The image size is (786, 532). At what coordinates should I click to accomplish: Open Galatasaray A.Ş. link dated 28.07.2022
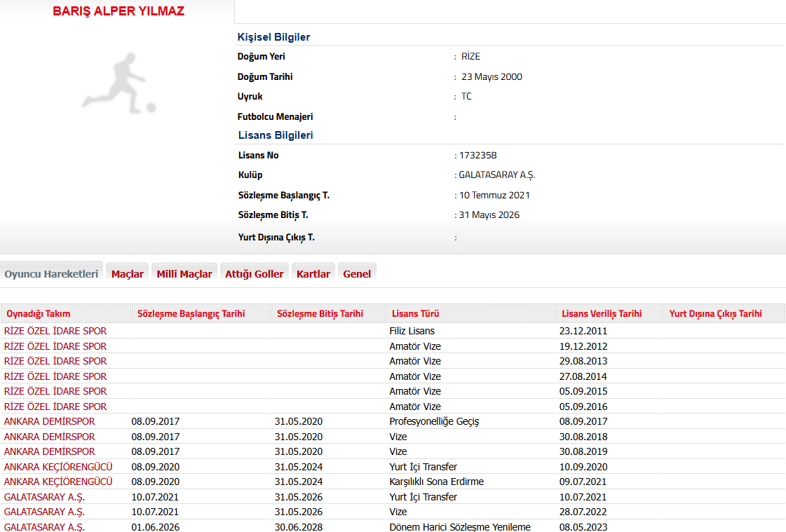click(x=44, y=512)
